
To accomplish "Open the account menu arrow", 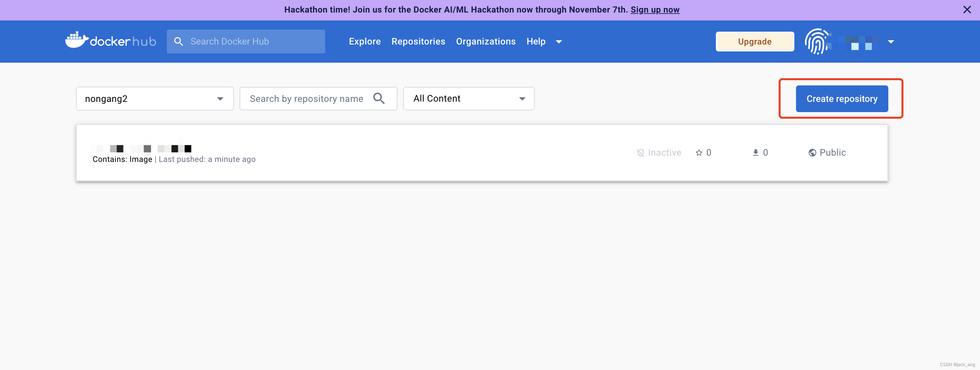I will (x=891, y=42).
